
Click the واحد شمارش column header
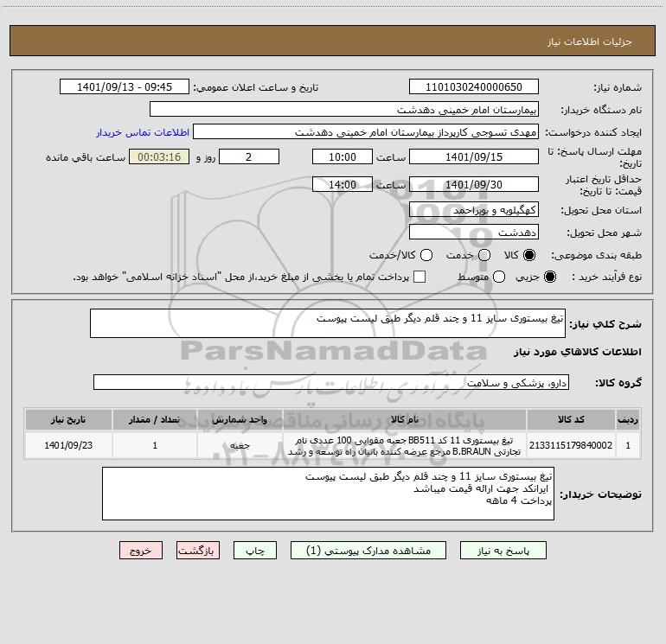240,420
